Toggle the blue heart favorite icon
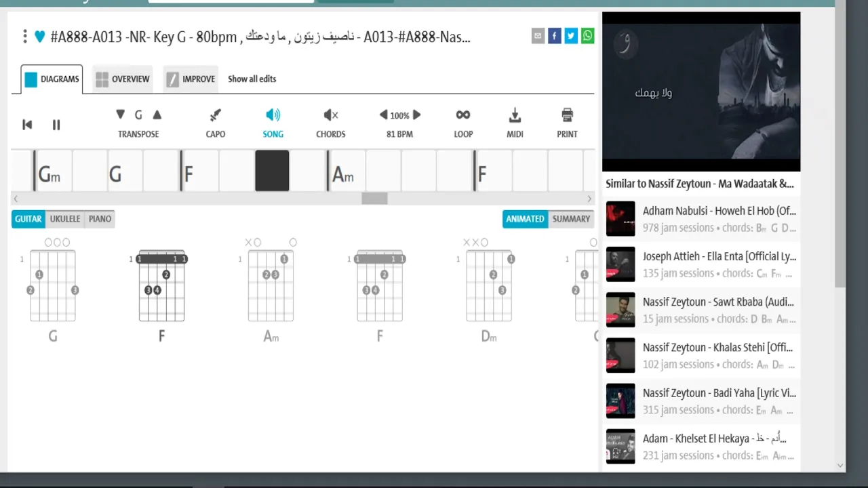This screenshot has width=868, height=488. 39,37
